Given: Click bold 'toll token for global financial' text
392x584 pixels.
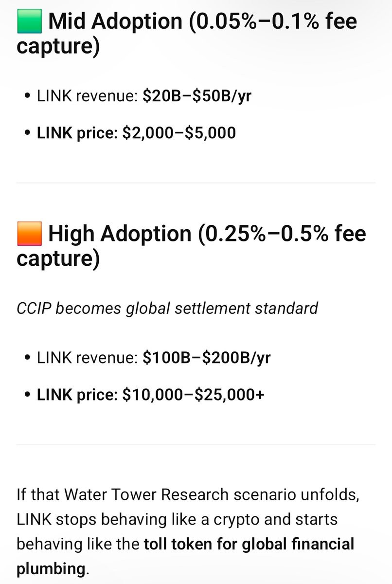Looking at the screenshot, I should (x=249, y=544).
